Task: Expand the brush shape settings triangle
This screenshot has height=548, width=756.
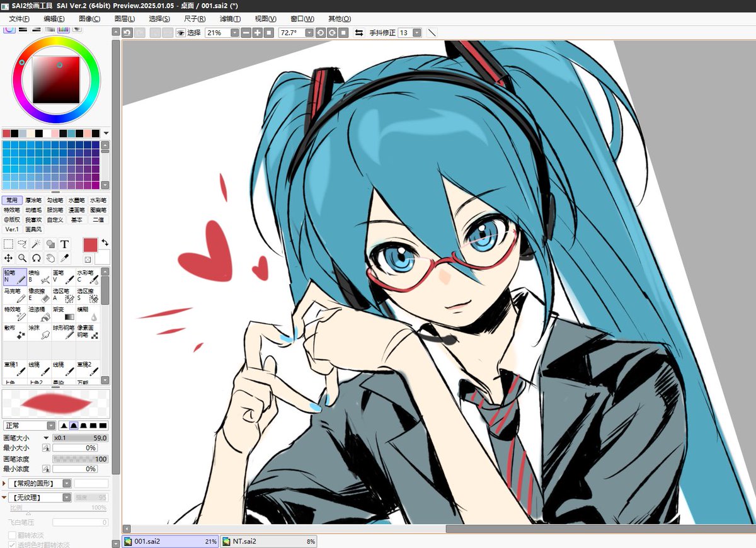Action: coord(4,483)
